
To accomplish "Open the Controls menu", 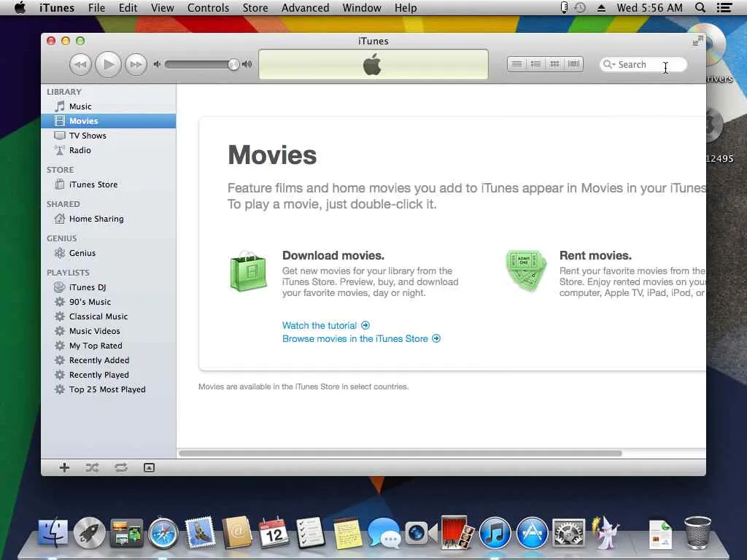I will click(x=208, y=7).
